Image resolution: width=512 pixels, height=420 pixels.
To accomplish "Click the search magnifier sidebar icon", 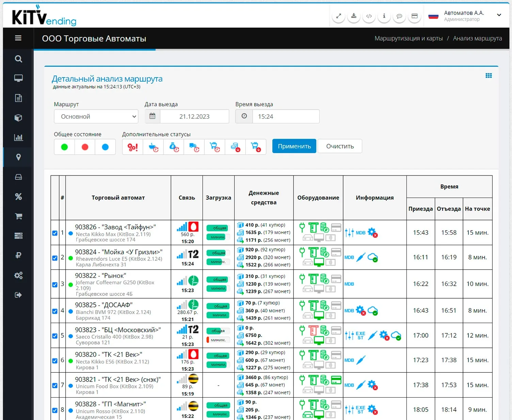I will click(x=18, y=59).
